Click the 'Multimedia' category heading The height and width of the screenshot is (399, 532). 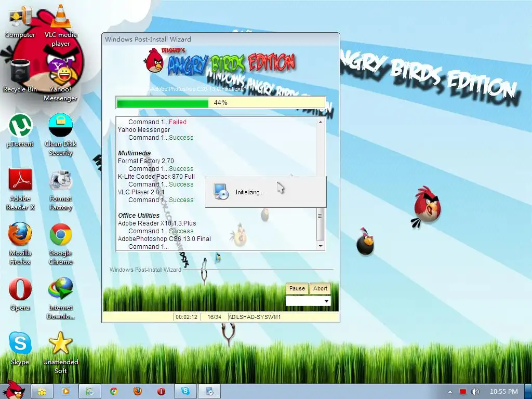135,153
